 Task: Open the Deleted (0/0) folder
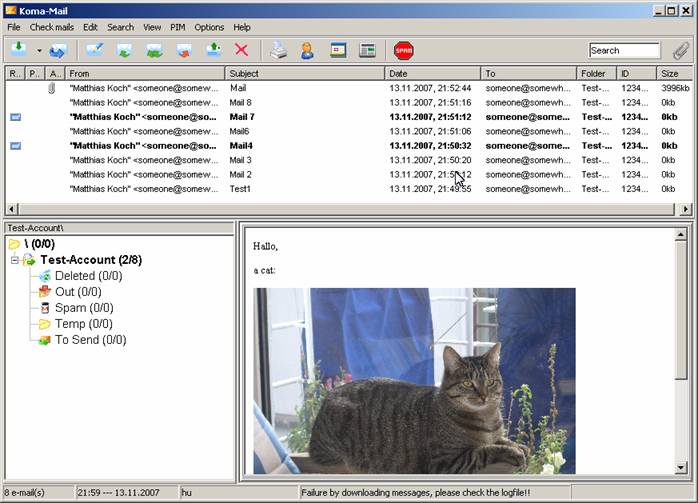click(x=88, y=276)
